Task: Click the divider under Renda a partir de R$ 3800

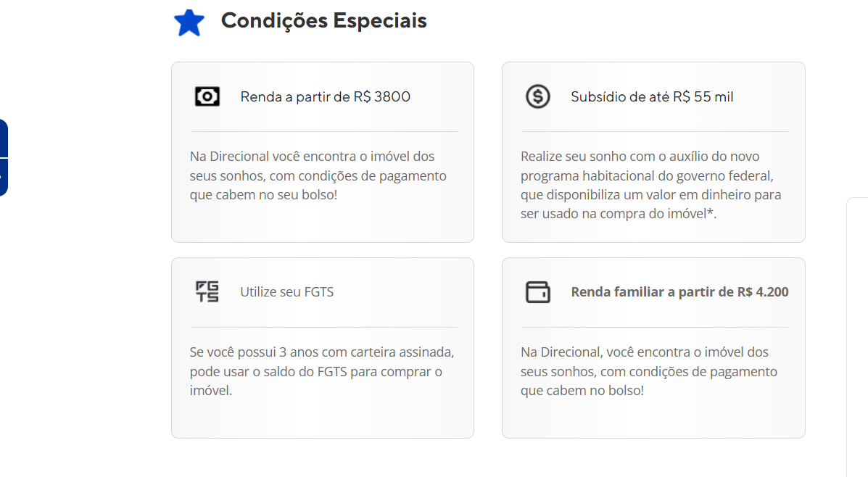Action: click(323, 131)
